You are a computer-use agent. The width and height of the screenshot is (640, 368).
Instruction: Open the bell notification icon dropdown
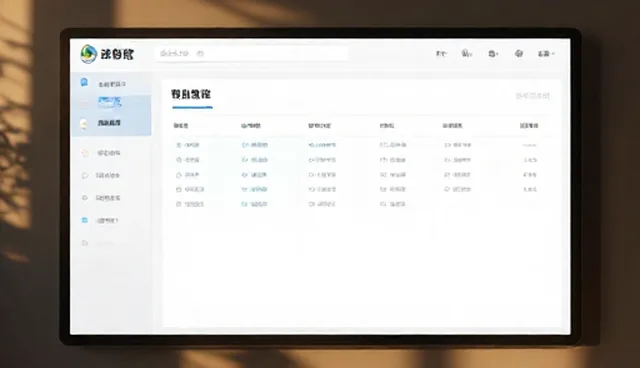(467, 53)
